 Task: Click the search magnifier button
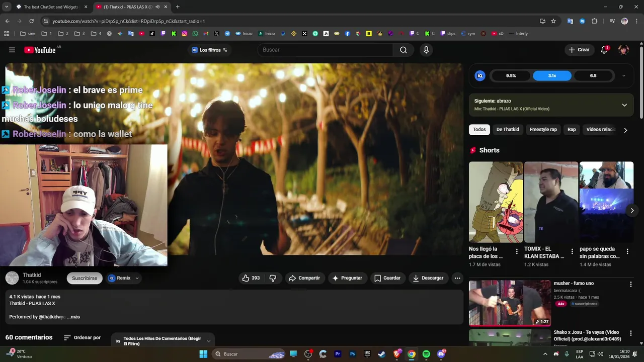click(404, 50)
